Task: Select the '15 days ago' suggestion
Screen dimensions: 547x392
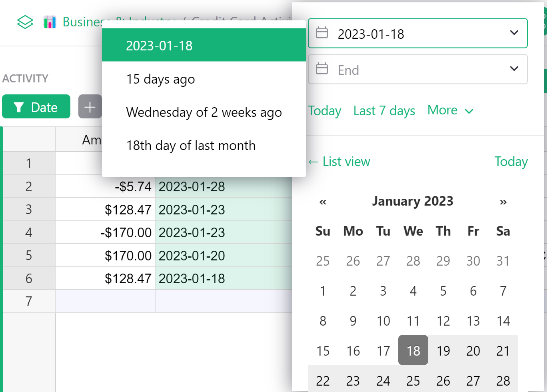Action: [161, 79]
